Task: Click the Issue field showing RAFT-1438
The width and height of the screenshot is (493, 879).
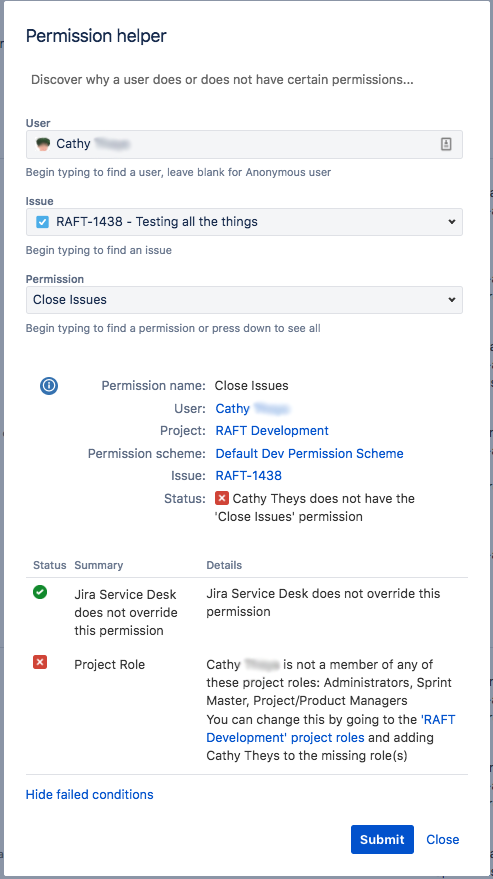Action: pyautogui.click(x=244, y=222)
